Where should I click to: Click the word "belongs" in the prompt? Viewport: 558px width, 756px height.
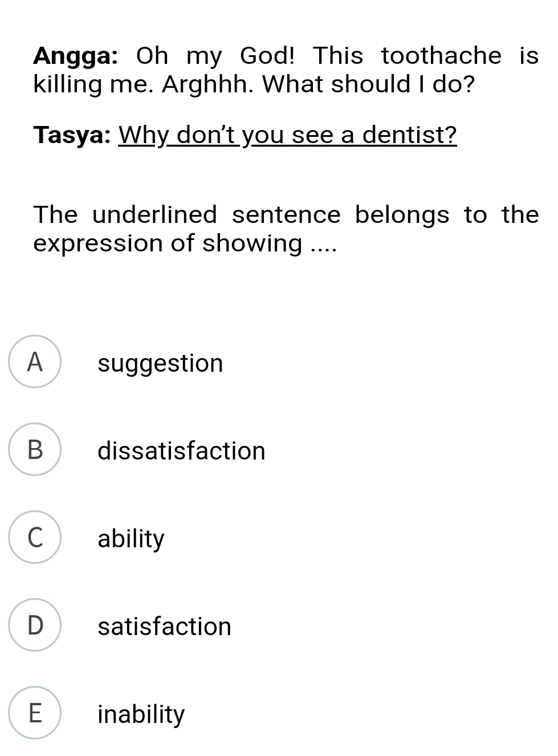(402, 216)
